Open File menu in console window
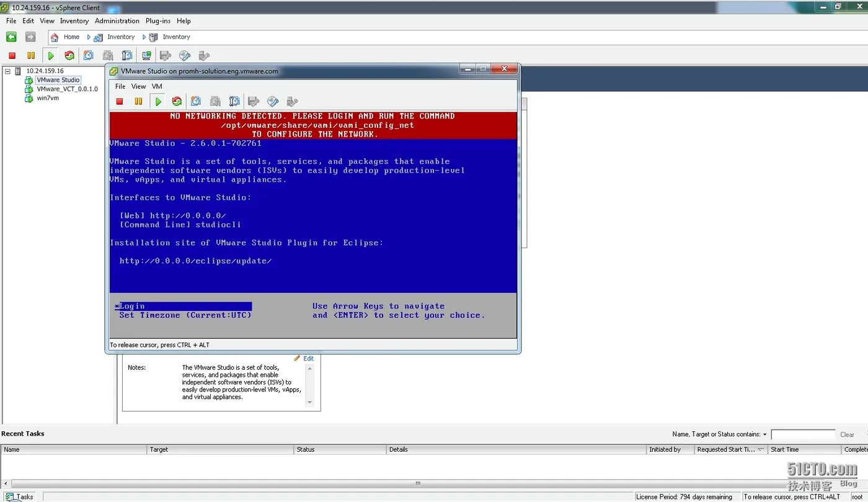This screenshot has height=502, width=868. [x=120, y=86]
